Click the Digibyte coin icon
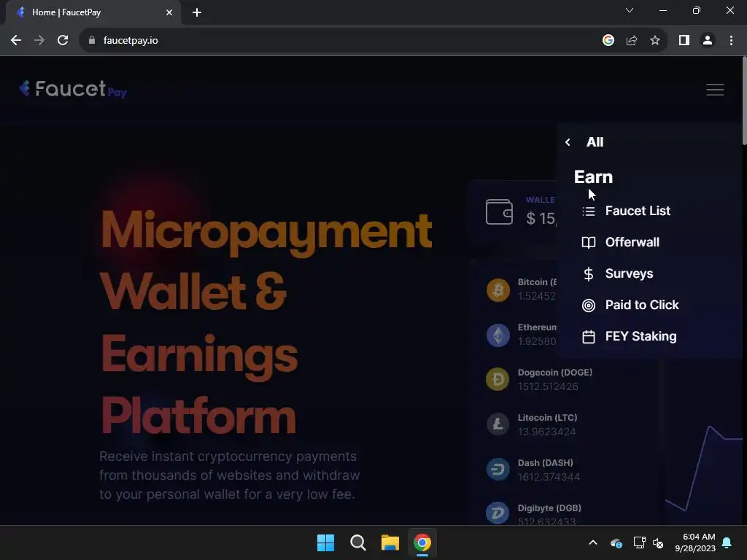The height and width of the screenshot is (560, 747). tap(498, 513)
